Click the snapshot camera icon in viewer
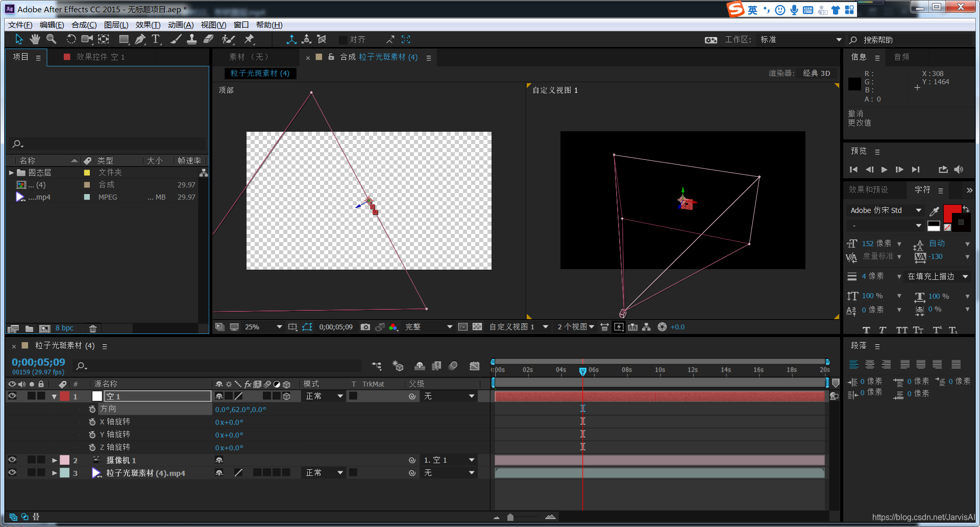Screen dimensions: 980x527 365,327
